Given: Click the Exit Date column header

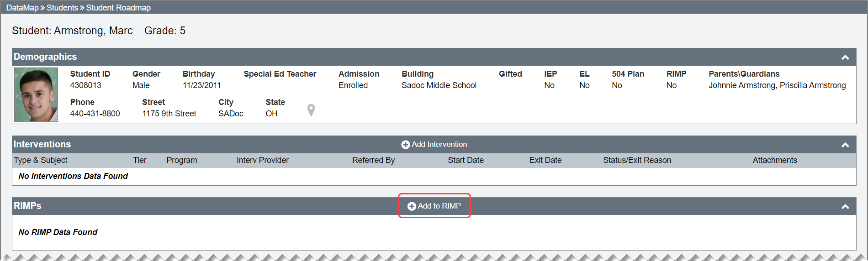Looking at the screenshot, I should (545, 160).
